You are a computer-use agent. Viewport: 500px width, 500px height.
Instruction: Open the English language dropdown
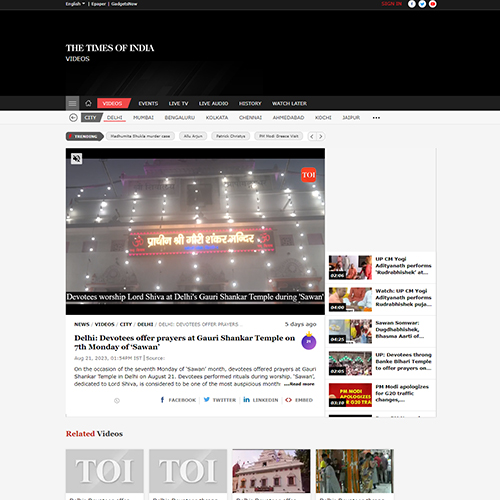(75, 4)
